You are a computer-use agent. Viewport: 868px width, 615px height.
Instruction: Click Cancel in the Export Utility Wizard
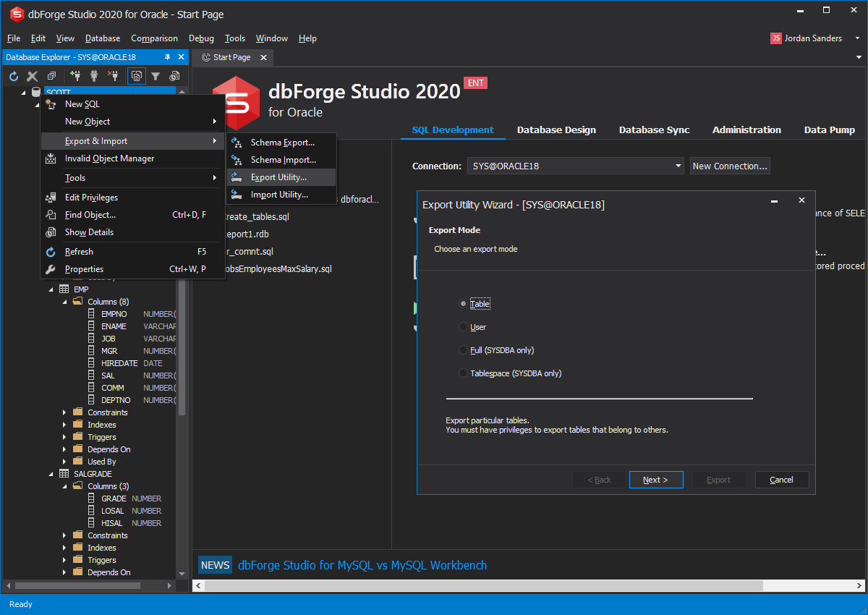782,480
